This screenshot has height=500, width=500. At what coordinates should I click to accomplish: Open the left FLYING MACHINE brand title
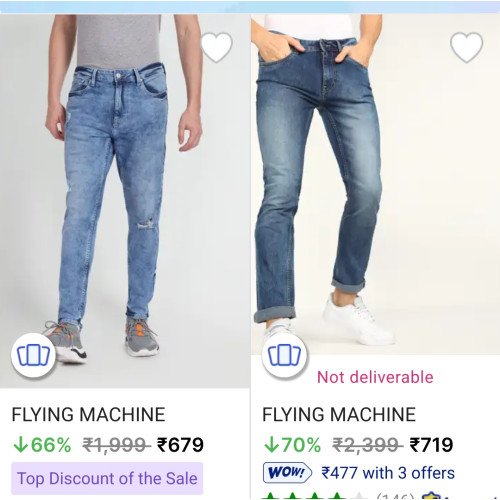coord(88,415)
